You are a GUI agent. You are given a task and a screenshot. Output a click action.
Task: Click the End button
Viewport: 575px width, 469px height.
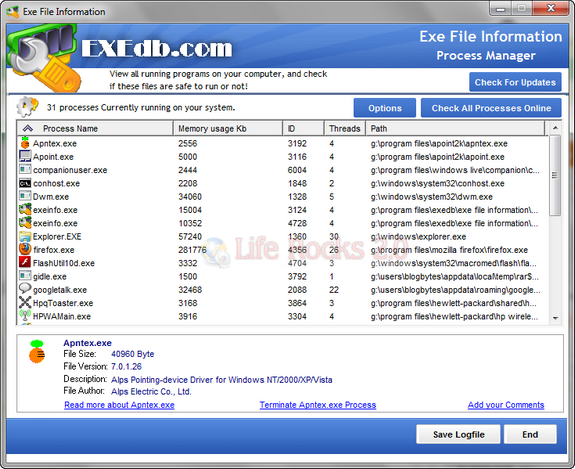(x=530, y=435)
